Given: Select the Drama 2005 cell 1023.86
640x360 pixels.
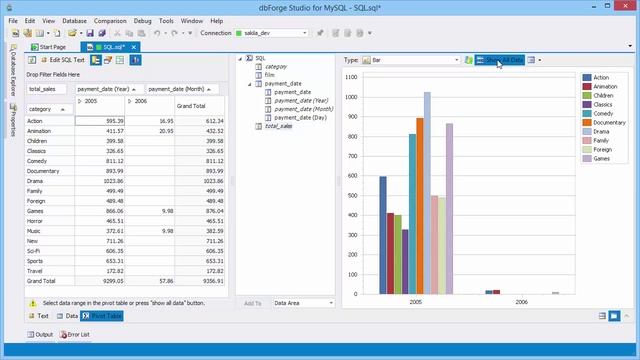Looking at the screenshot, I should pos(100,181).
